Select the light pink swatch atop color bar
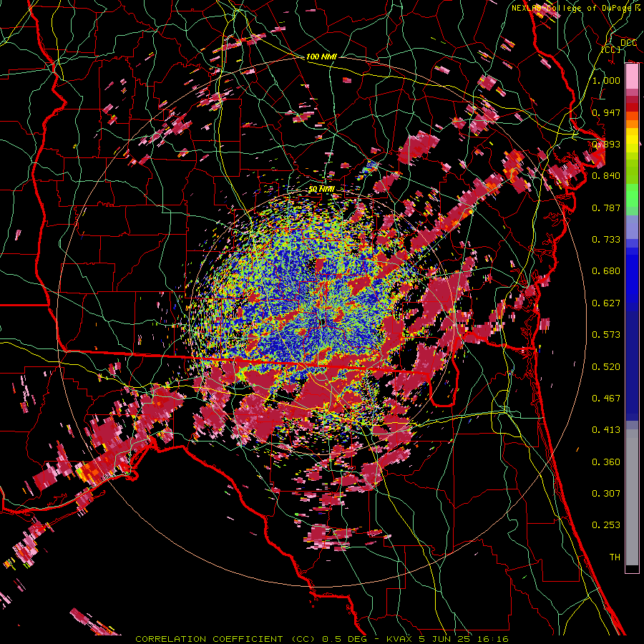The width and height of the screenshot is (644, 644). 632,77
